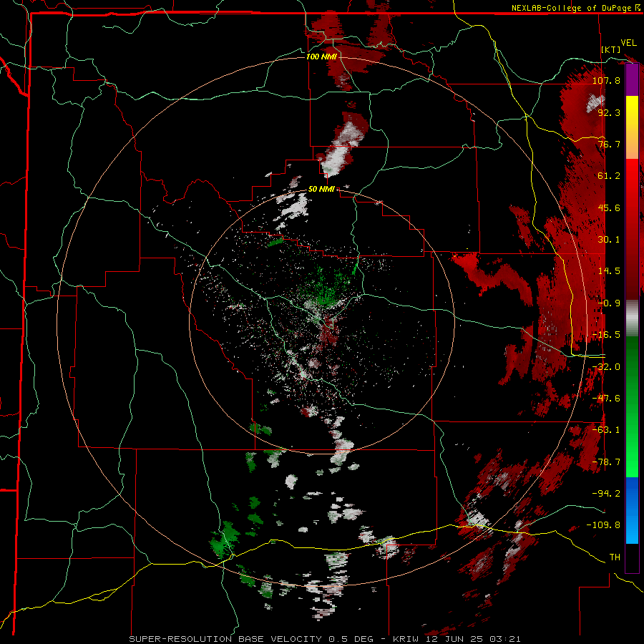Click the yellow-orange segment of color bar
644x644 pixels.
tap(632, 127)
